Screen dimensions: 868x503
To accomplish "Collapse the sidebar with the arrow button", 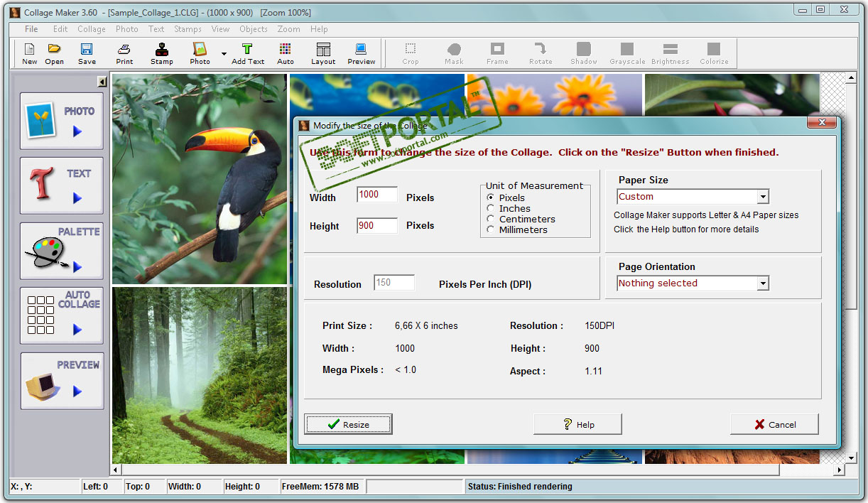I will [102, 82].
